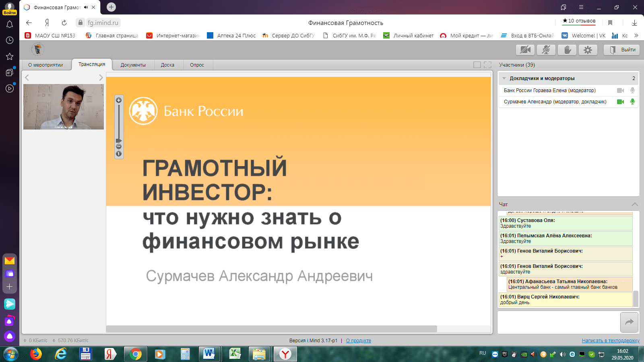
Task: Switch to the Опрос tab
Action: click(x=197, y=65)
